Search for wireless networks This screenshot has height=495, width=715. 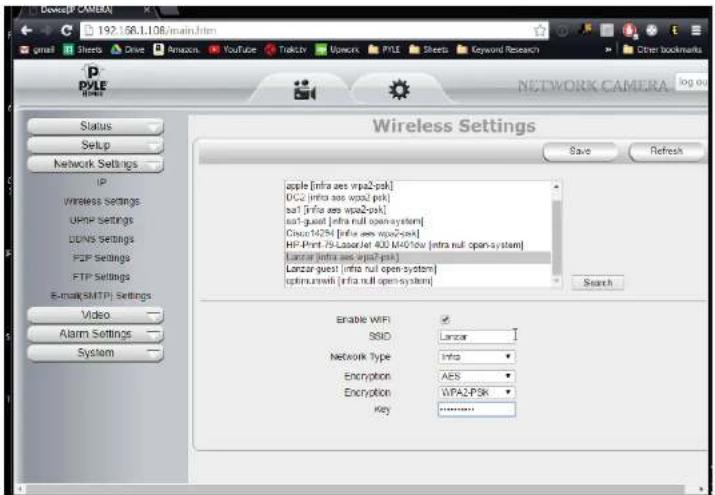coord(597,283)
